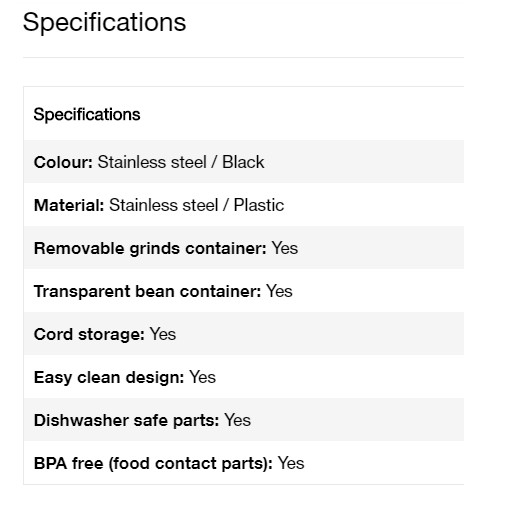Screen dimensions: 508x508
Task: Click the Cord storage label
Action: click(x=89, y=334)
